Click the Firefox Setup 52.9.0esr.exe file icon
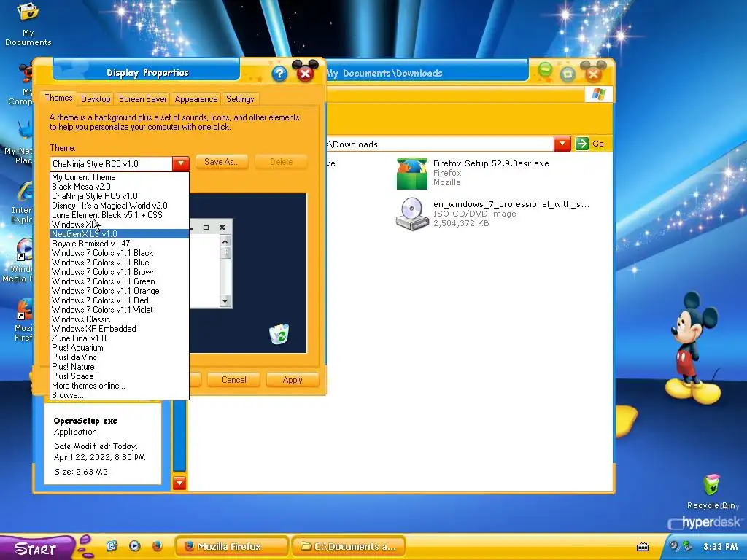The image size is (747, 560). (x=412, y=174)
